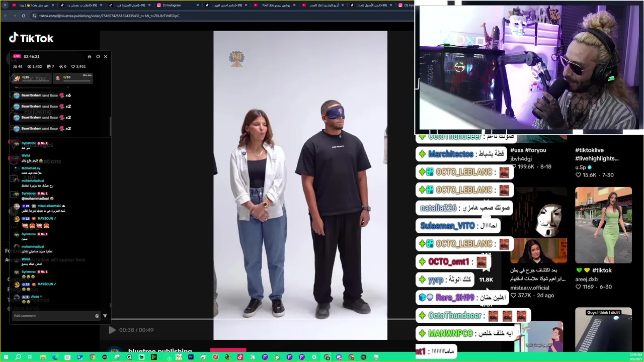Click the 00:38 / 00:49 time display

pyautogui.click(x=136, y=330)
